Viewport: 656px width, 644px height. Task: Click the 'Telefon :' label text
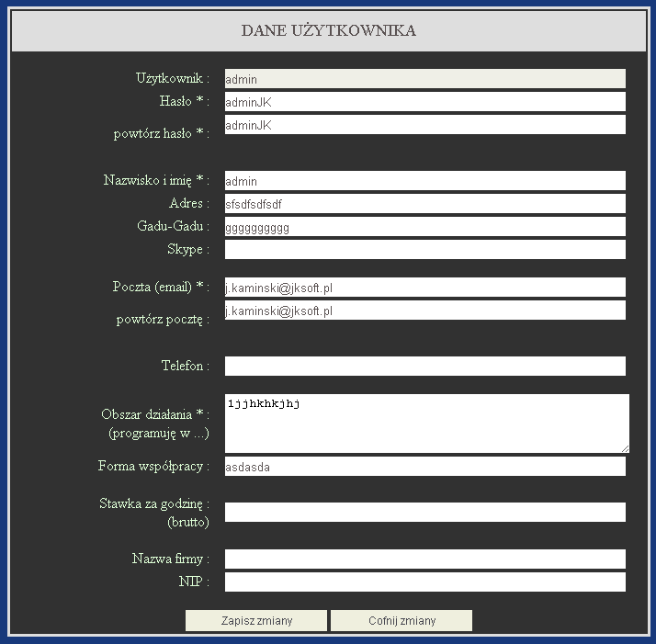[185, 366]
